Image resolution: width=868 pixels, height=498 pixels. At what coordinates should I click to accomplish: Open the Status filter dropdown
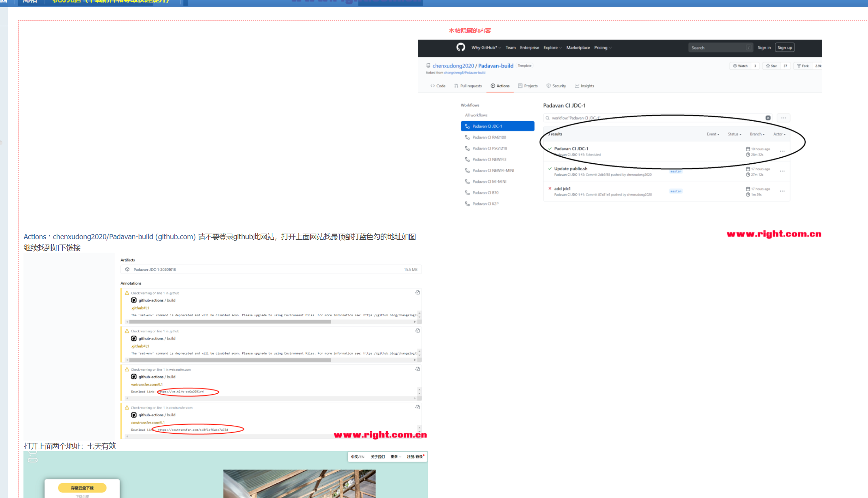coord(735,134)
